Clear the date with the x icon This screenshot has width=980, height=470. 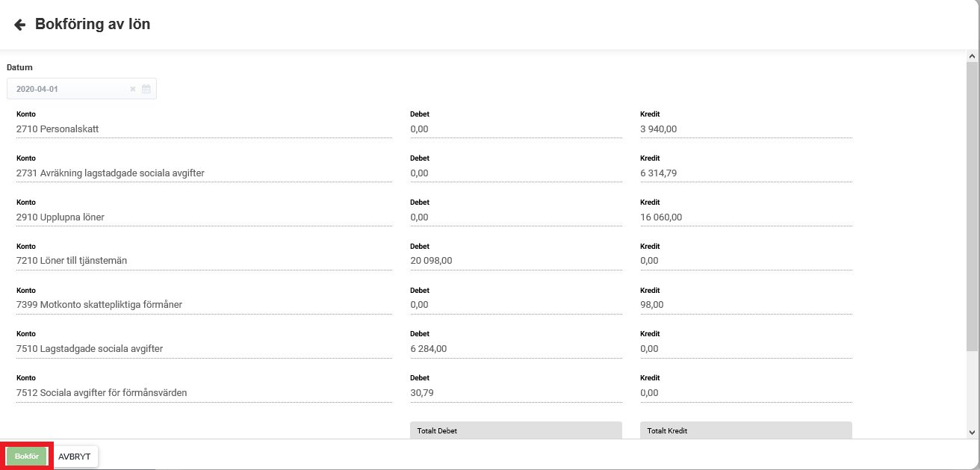click(133, 89)
